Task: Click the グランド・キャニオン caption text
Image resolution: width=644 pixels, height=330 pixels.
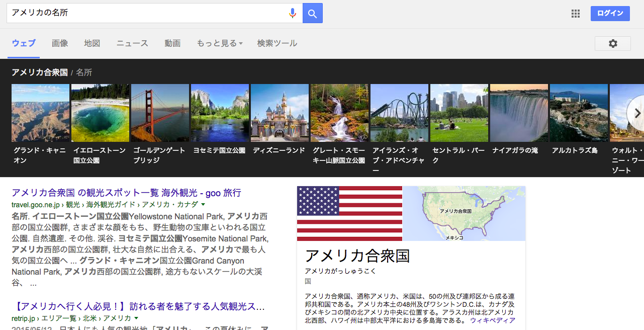Action: pos(39,155)
